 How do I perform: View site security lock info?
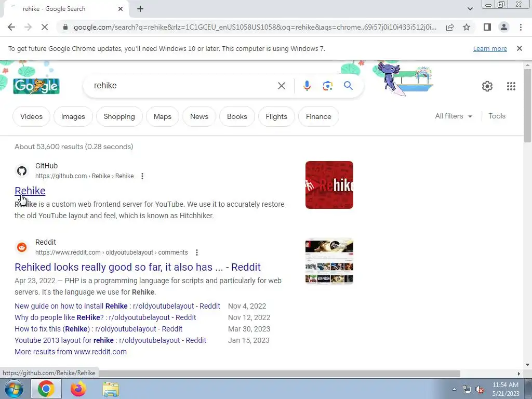coord(65,27)
